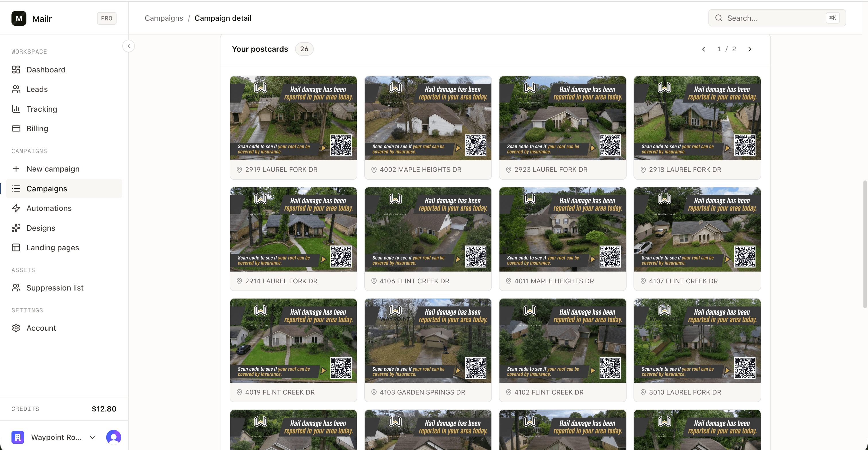The image size is (868, 450).
Task: Select Campaigns in the sidebar
Action: [64, 189]
